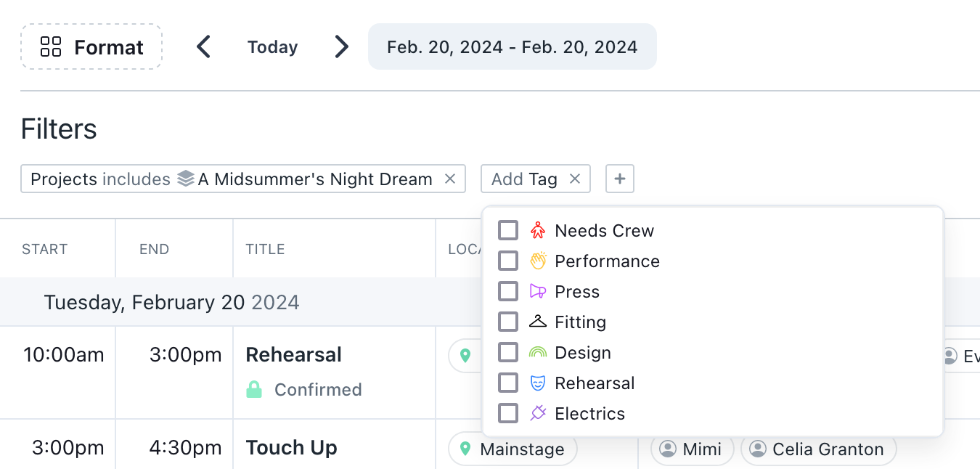The width and height of the screenshot is (980, 469).
Task: Click the clapping hands Performance icon
Action: (x=538, y=261)
